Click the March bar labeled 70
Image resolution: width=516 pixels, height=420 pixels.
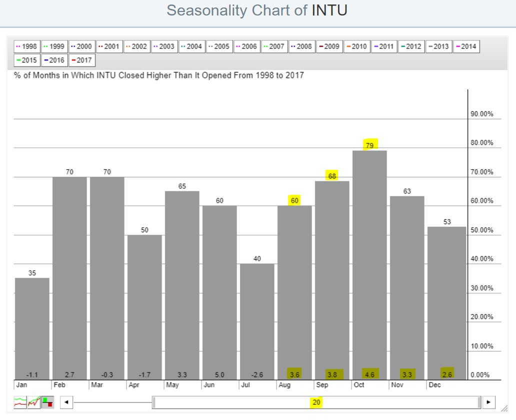(x=107, y=278)
